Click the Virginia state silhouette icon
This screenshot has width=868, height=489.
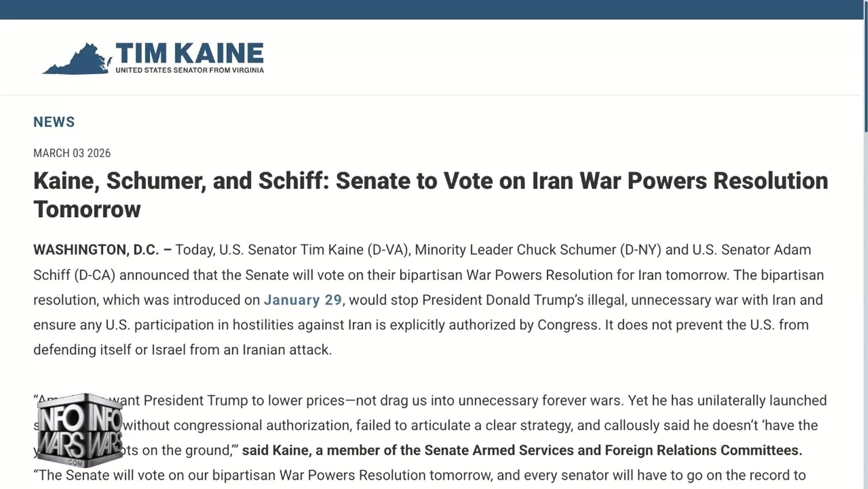(x=77, y=61)
